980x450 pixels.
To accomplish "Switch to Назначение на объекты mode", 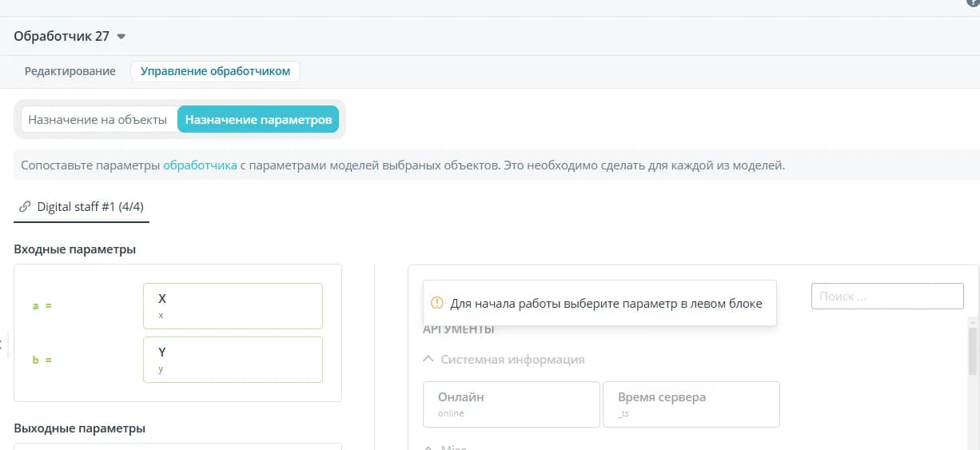I will pos(98,120).
